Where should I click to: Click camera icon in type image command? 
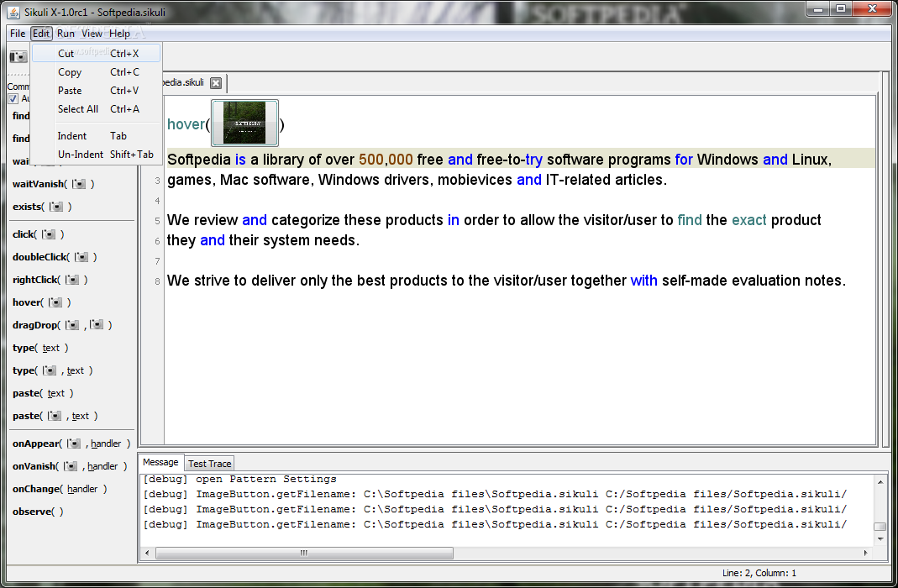[x=50, y=370]
